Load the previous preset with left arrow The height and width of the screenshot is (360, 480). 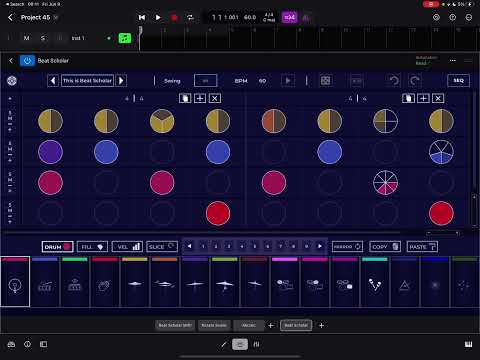point(53,81)
